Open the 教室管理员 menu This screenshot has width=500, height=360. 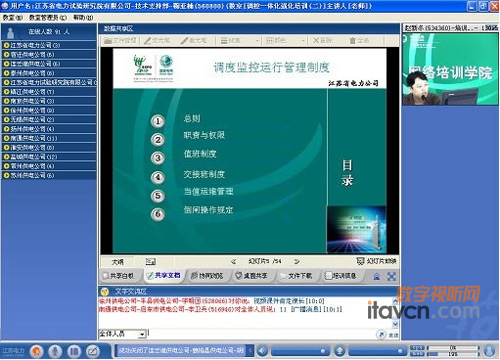(48, 17)
